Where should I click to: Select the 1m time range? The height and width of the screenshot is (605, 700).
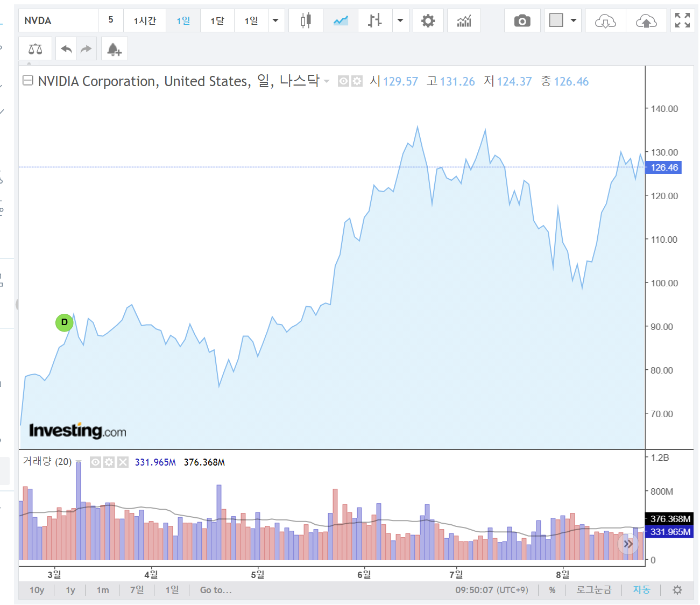pyautogui.click(x=103, y=590)
